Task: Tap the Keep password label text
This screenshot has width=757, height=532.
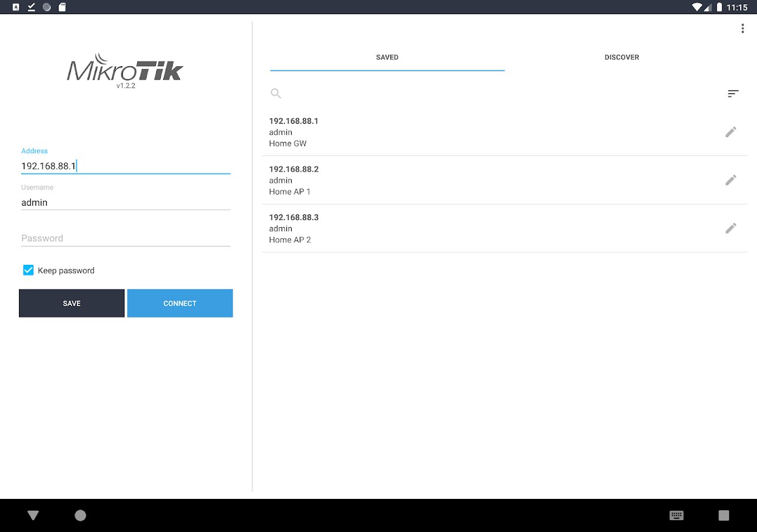Action: click(x=66, y=271)
